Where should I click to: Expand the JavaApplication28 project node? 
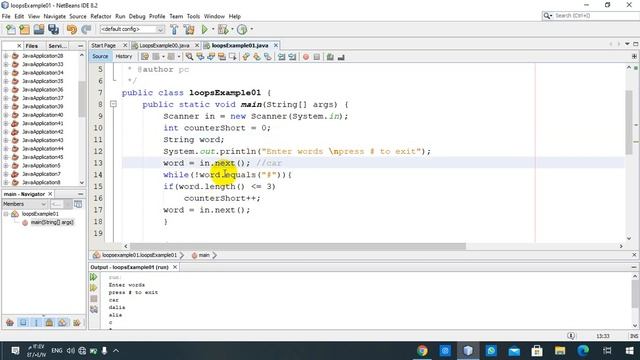pos(6,56)
